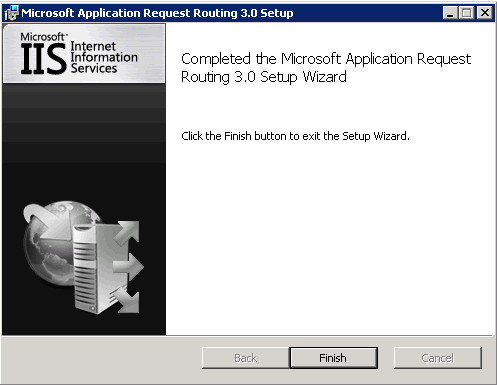
Task: Click the 'Completed the Microsoft Application Request Routing' heading
Action: (x=326, y=68)
